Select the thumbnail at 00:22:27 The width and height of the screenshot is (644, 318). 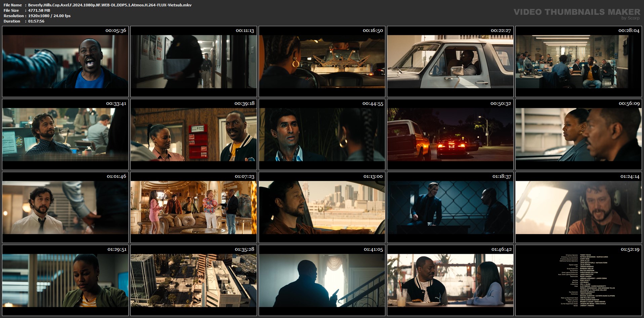[450, 62]
